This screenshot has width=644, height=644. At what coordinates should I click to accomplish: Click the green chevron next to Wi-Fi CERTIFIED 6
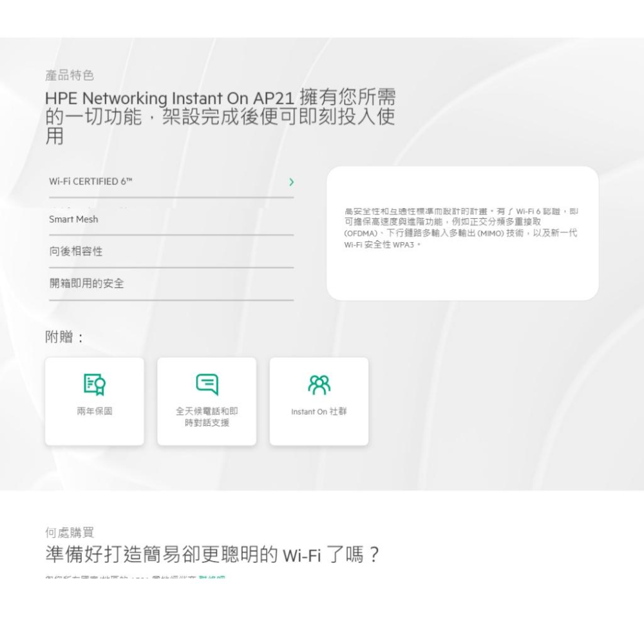coord(291,182)
